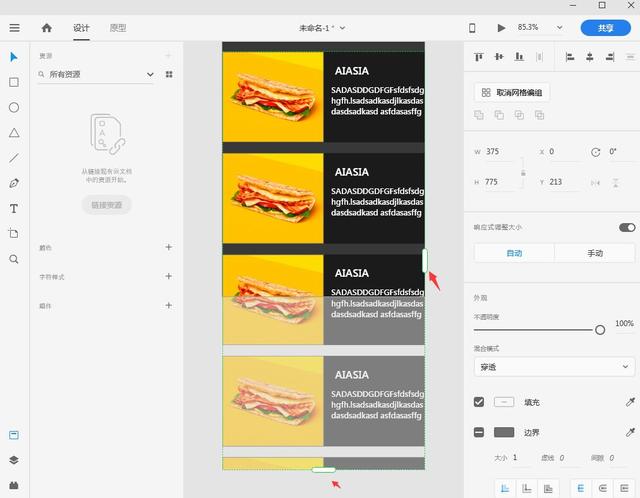Viewport: 640px width, 498px height.
Task: Click the mobile device preview icon
Action: 472,28
